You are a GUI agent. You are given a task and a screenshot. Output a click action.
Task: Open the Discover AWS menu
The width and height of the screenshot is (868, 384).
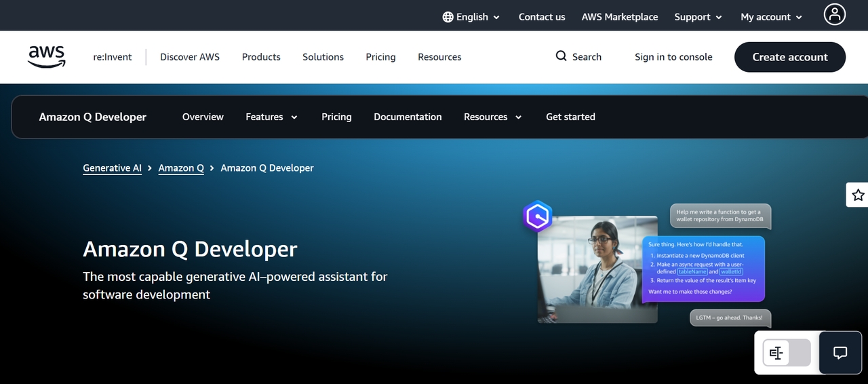pyautogui.click(x=190, y=57)
